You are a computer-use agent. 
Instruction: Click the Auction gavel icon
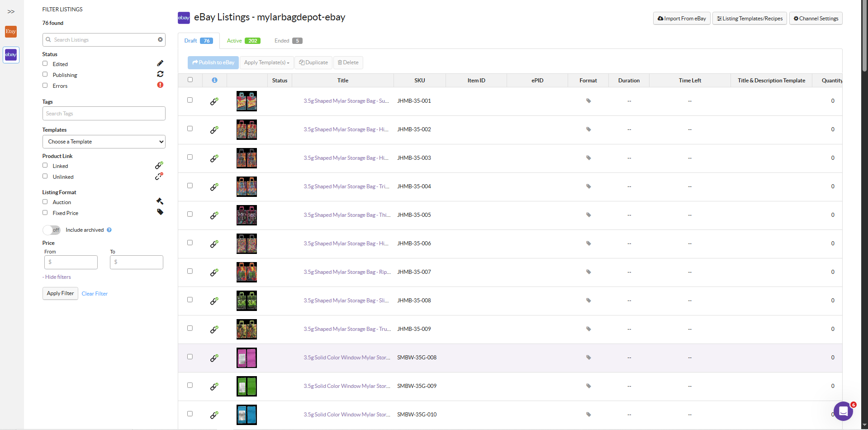coord(160,201)
